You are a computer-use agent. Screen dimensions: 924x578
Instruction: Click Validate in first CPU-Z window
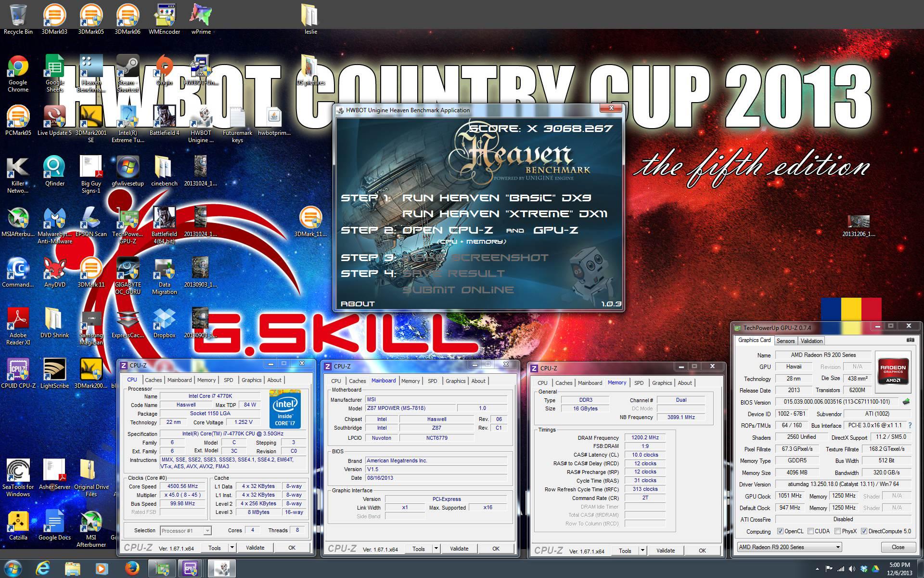(255, 548)
